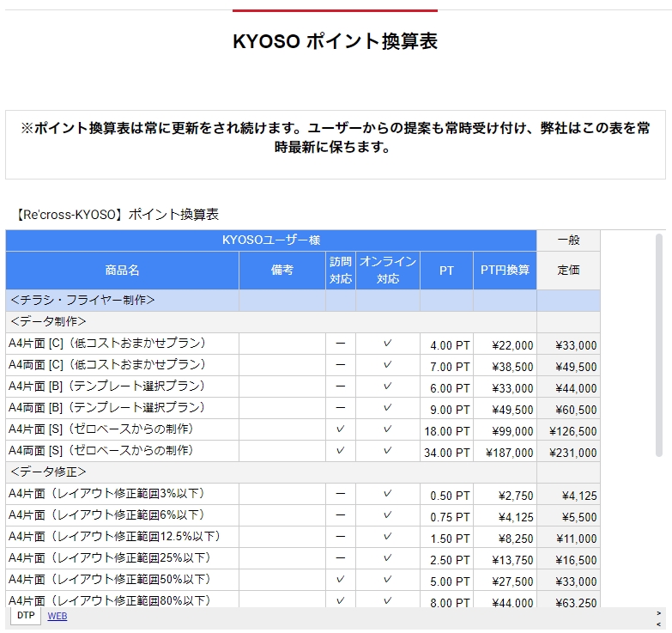The width and height of the screenshot is (672, 633).
Task: Switch to the WEB sheet tab
Action: (x=57, y=616)
